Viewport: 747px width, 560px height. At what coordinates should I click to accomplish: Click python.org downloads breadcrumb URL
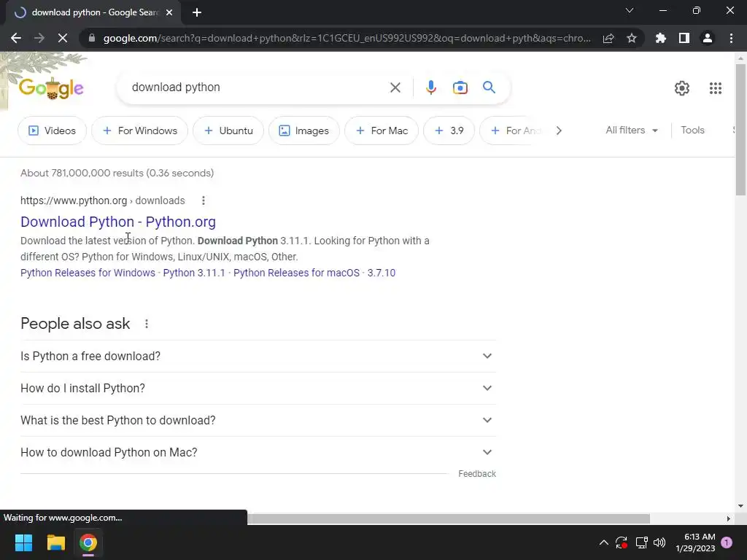pyautogui.click(x=102, y=201)
